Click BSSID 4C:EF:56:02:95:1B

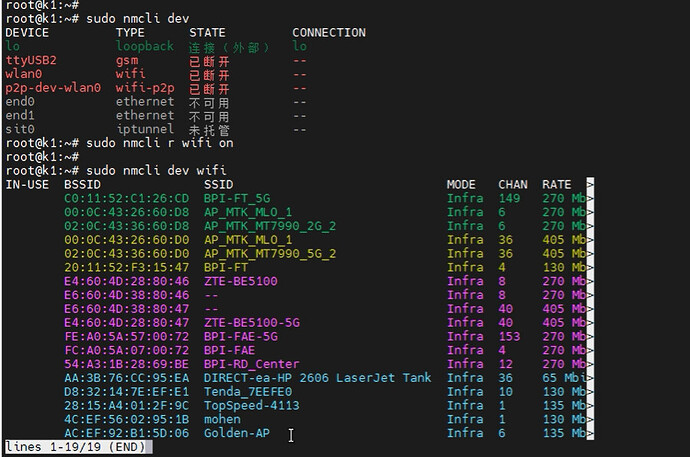coord(127,420)
